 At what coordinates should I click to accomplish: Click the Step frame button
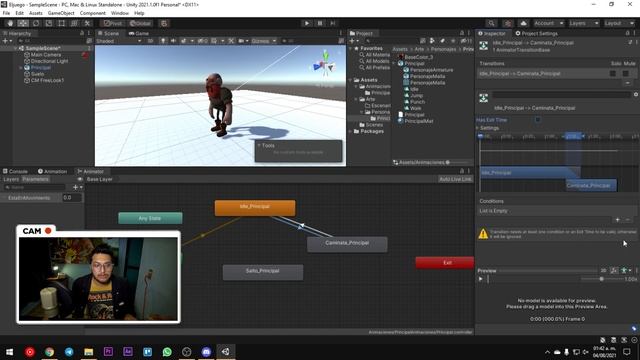tap(333, 23)
